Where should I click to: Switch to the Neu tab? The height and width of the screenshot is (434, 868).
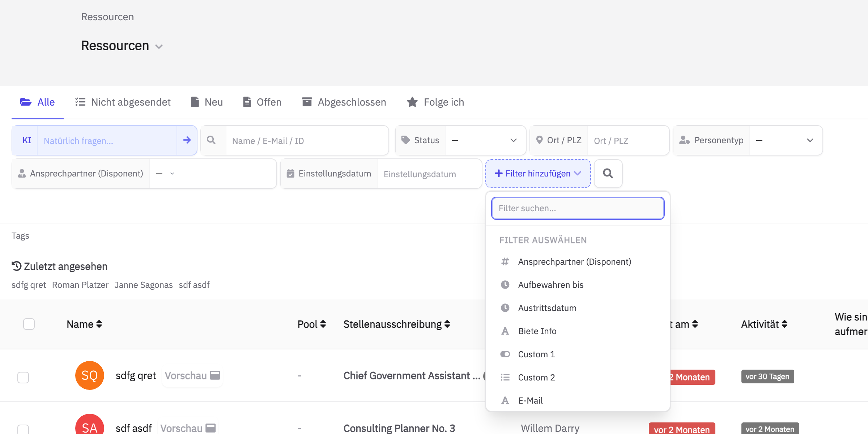coord(207,102)
